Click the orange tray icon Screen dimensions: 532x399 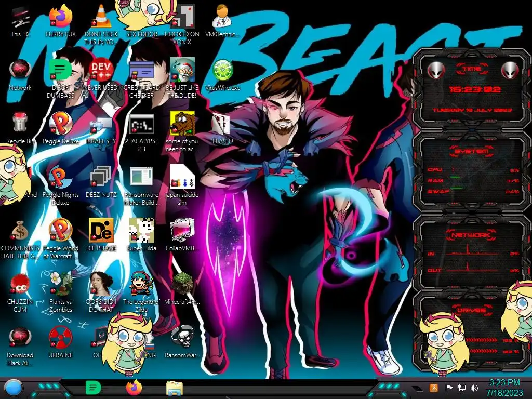tap(433, 388)
